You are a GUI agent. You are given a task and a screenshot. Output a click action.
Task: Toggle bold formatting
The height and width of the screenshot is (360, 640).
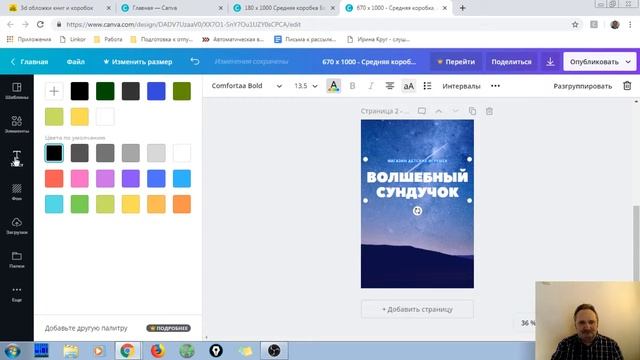pos(352,86)
